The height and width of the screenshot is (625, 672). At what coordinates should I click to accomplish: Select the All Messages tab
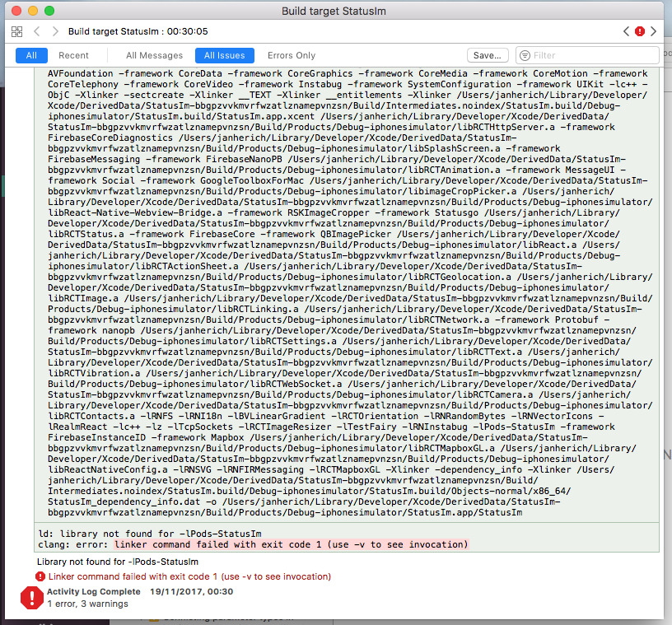click(155, 55)
